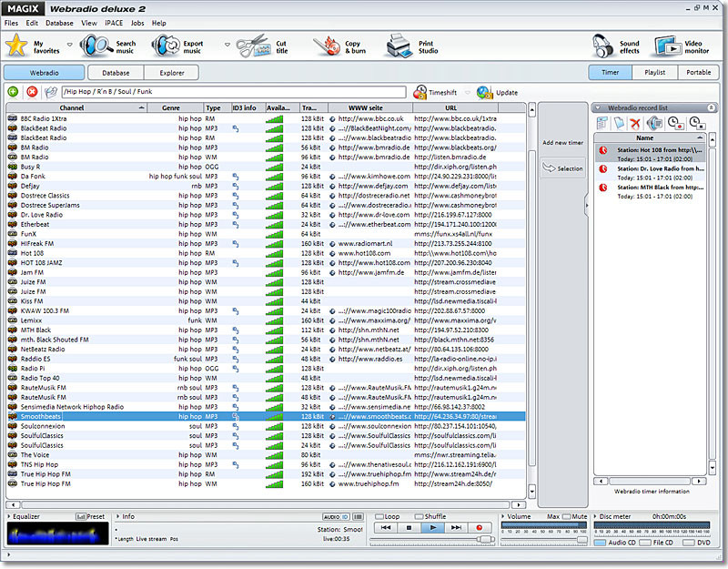Image resolution: width=728 pixels, height=569 pixels.
Task: Skip to previous track button
Action: coord(385,528)
